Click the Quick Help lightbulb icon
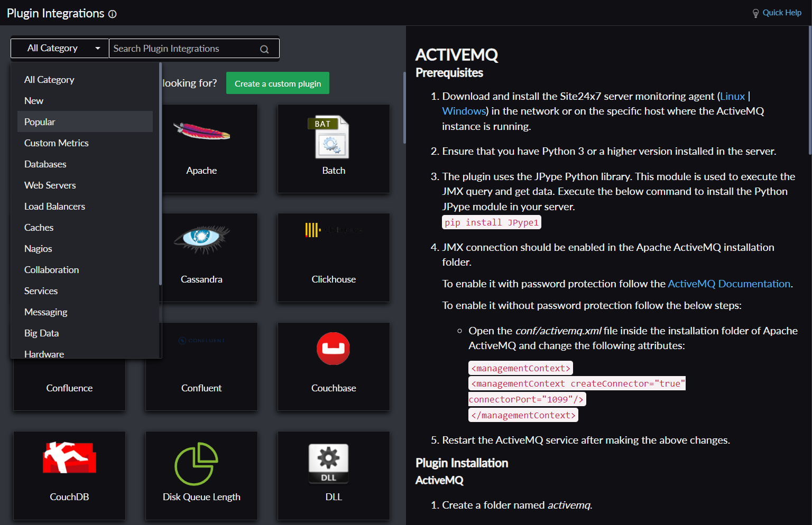This screenshot has width=812, height=525. (755, 13)
